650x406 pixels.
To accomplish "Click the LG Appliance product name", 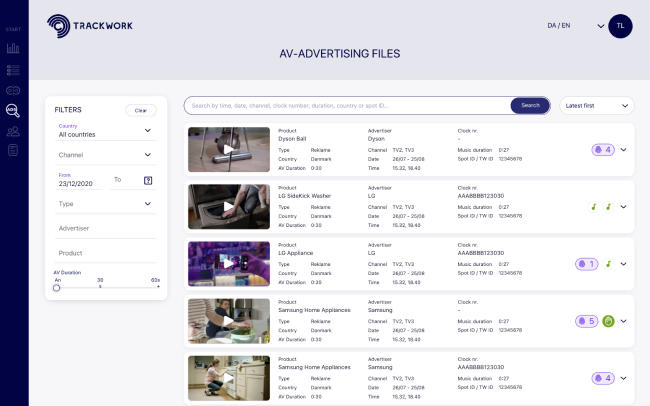I will tap(296, 253).
